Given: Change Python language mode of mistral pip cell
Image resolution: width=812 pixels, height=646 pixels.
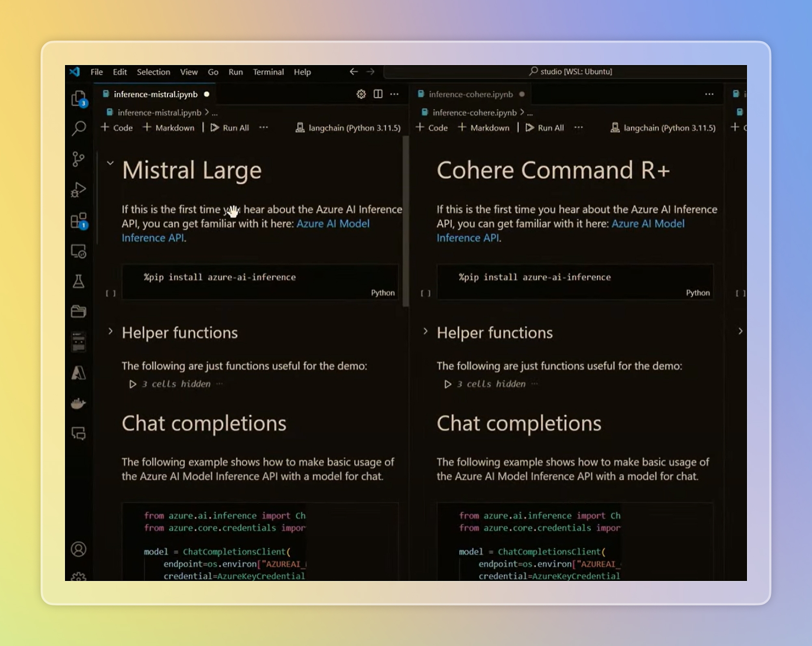Looking at the screenshot, I should coord(382,293).
